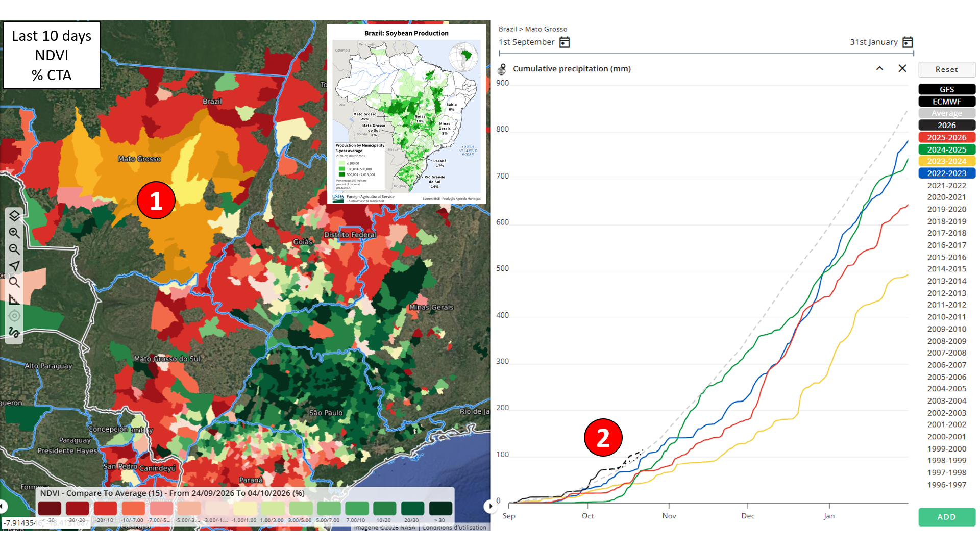This screenshot has width=980, height=551.
Task: Select the 2021-2022 season
Action: tap(947, 185)
